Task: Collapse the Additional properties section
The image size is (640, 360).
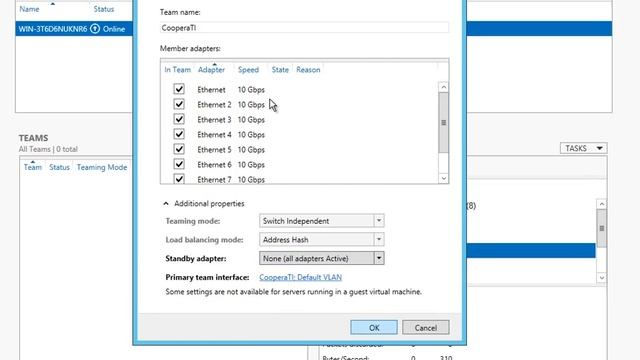Action: (x=166, y=203)
